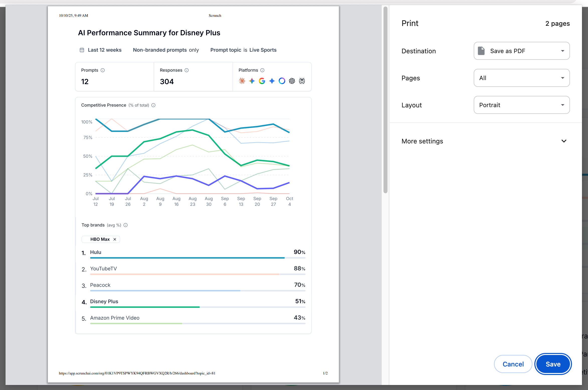Click the Hulu brand progress bar
The height and width of the screenshot is (390, 588).
pos(187,258)
